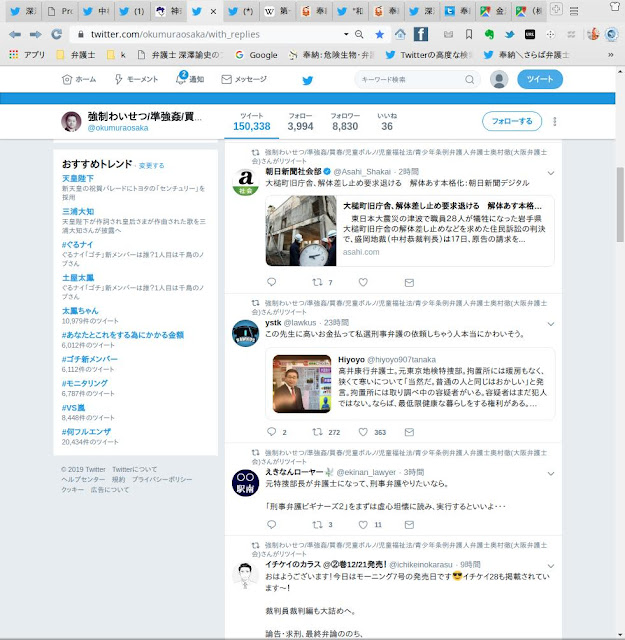Click Twitter bird logo in navbar
625x640 pixels.
click(308, 80)
